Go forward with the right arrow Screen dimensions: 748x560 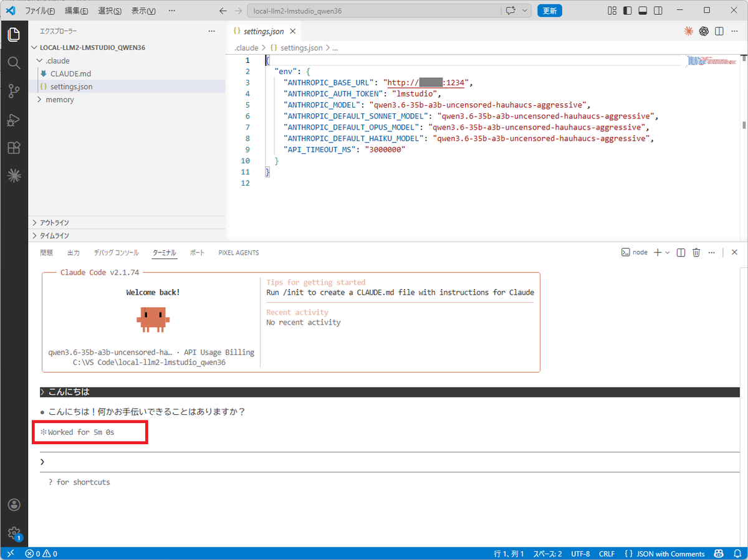(x=239, y=11)
